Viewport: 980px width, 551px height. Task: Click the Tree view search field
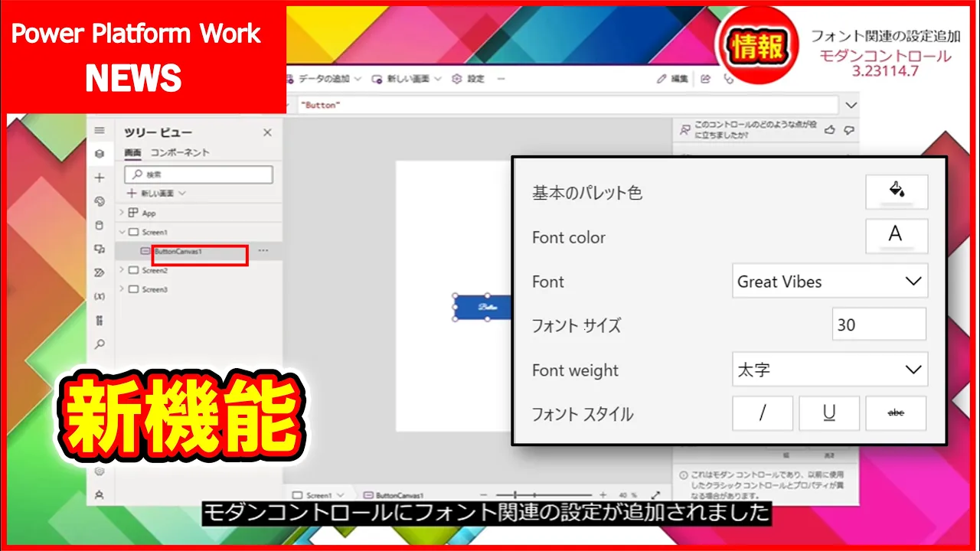coord(198,174)
